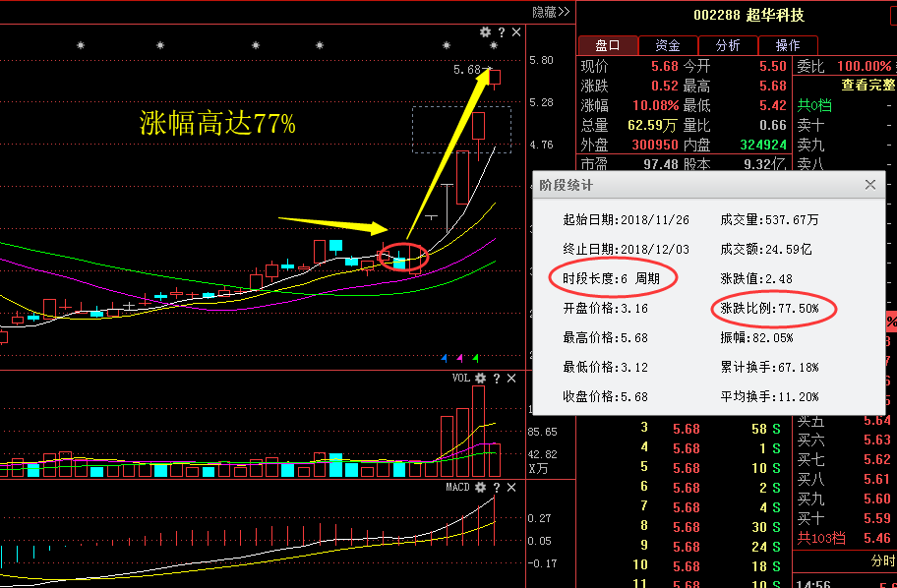897x588 pixels.
Task: Open the main chart settings gear icon
Action: pos(485,31)
